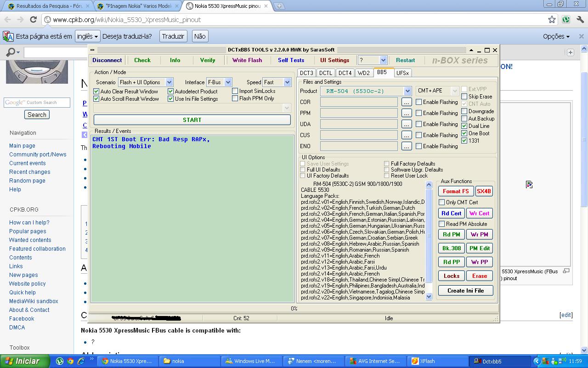Click the browser forward arrow
Screen dimensions: 588x368
pyautogui.click(x=20, y=19)
